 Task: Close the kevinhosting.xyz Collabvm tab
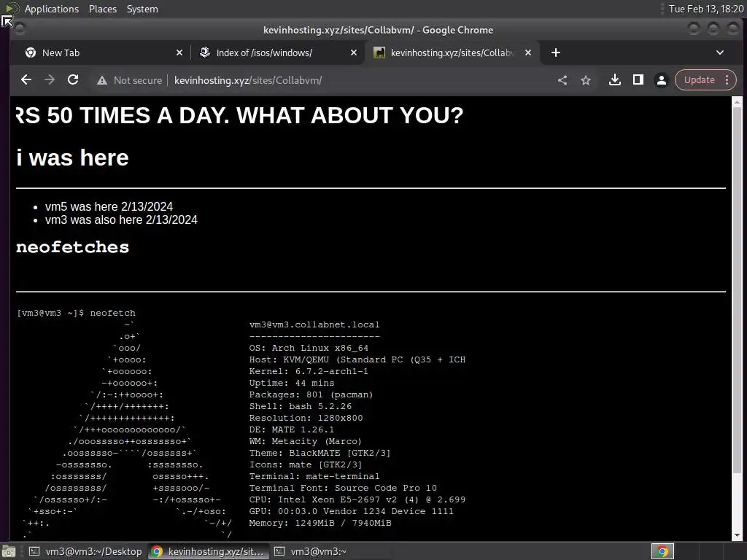[528, 52]
